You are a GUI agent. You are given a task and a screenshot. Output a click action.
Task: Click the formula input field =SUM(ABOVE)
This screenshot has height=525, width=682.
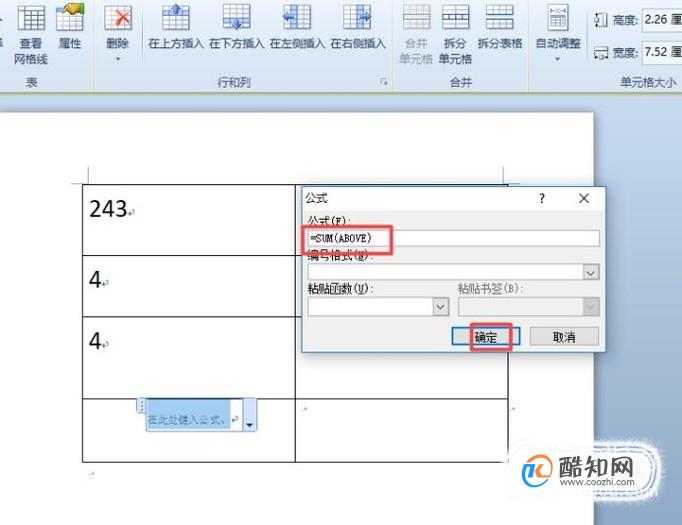click(x=454, y=238)
